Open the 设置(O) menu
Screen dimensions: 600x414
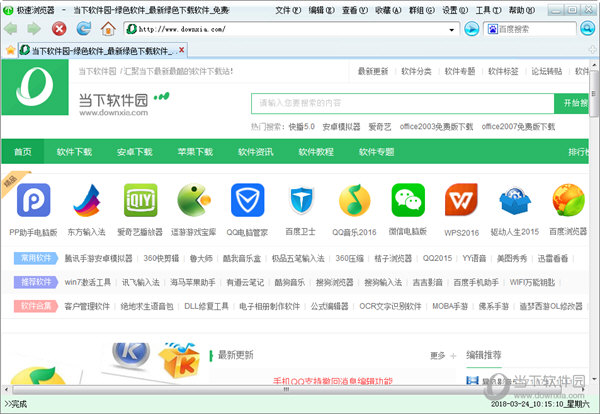pyautogui.click(x=455, y=10)
